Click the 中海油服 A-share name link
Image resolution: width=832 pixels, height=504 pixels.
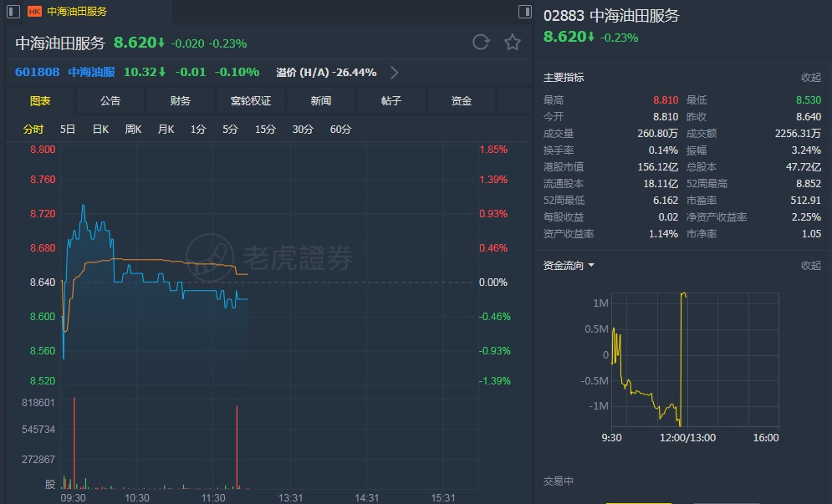(91, 72)
